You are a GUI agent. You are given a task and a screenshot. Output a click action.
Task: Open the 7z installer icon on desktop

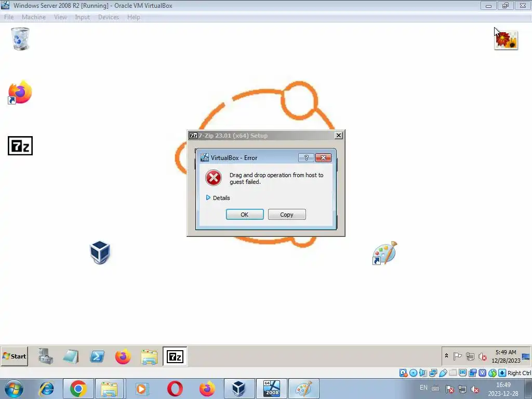coord(20,146)
